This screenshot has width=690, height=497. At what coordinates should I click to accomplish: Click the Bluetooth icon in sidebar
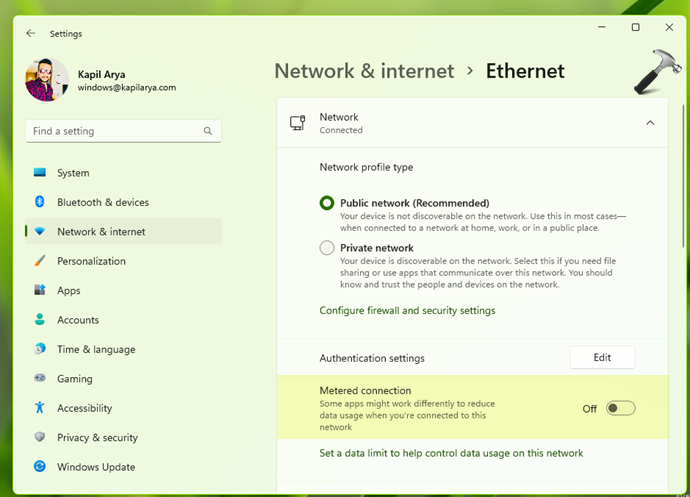pos(40,202)
